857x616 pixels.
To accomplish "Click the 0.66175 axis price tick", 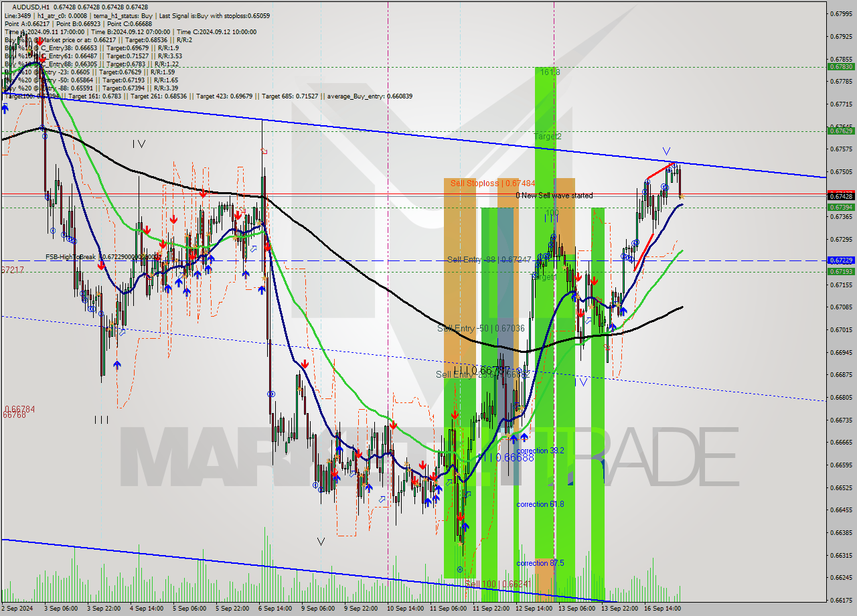I will [841, 600].
